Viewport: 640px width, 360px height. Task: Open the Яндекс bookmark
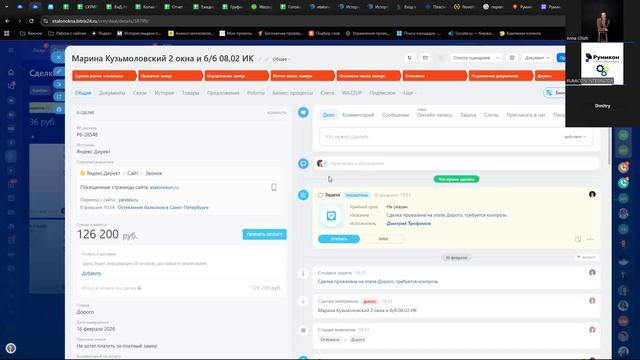coord(102,33)
